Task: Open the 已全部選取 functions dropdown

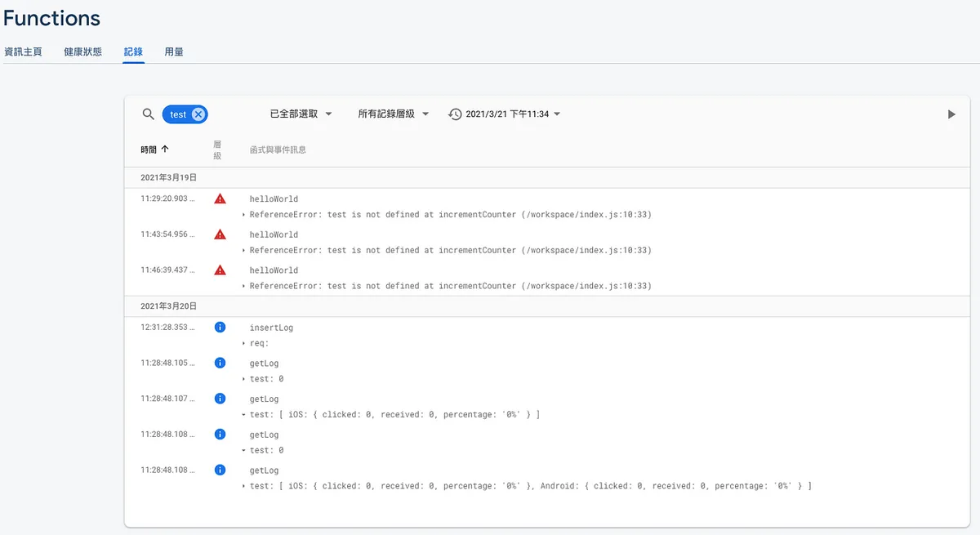Action: point(301,114)
